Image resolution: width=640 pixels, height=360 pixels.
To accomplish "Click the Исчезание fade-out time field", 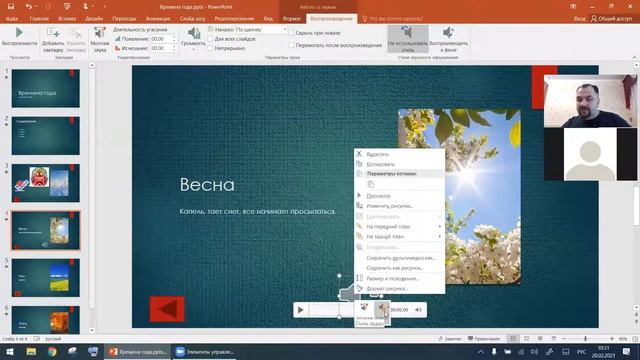I will click(x=161, y=48).
